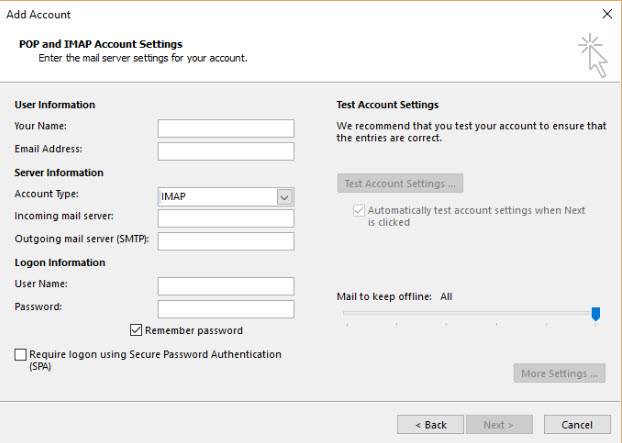Viewport: 622px width, 443px height.
Task: Select the Outgoing mail server (SMTP) field
Action: [226, 241]
